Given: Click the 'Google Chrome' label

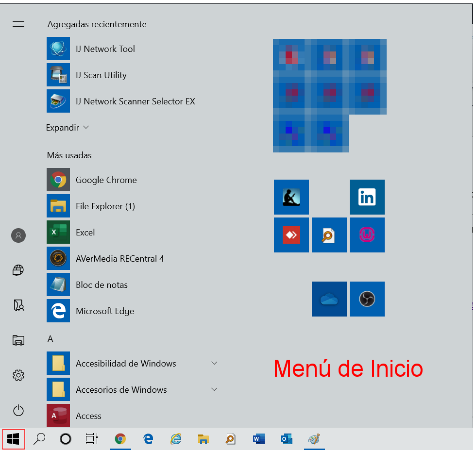Looking at the screenshot, I should (106, 180).
